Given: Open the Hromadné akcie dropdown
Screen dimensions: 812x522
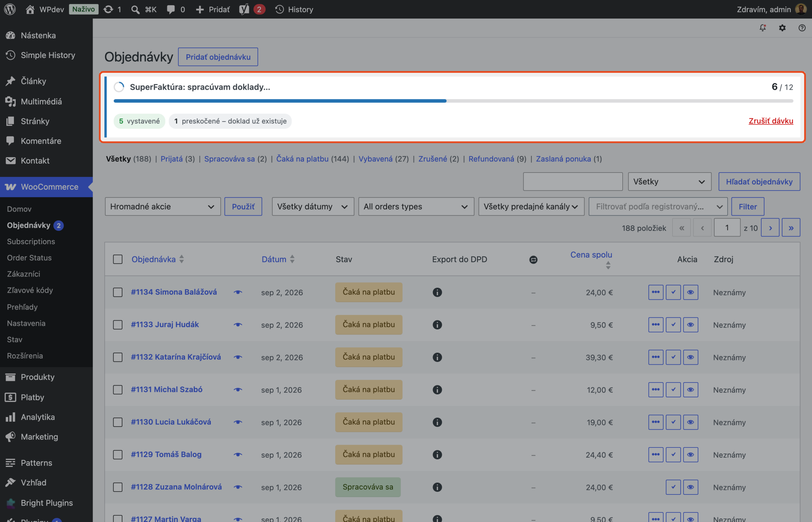Looking at the screenshot, I should point(163,206).
